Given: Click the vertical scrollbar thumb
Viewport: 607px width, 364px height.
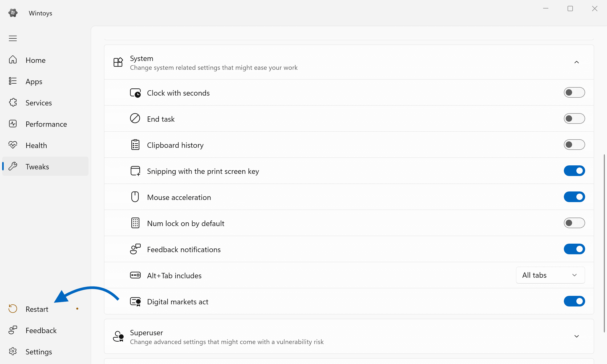Looking at the screenshot, I should pos(604,243).
